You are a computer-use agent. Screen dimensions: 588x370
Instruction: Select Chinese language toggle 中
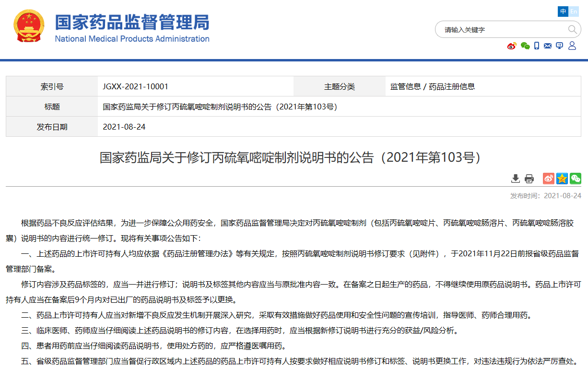(x=563, y=12)
